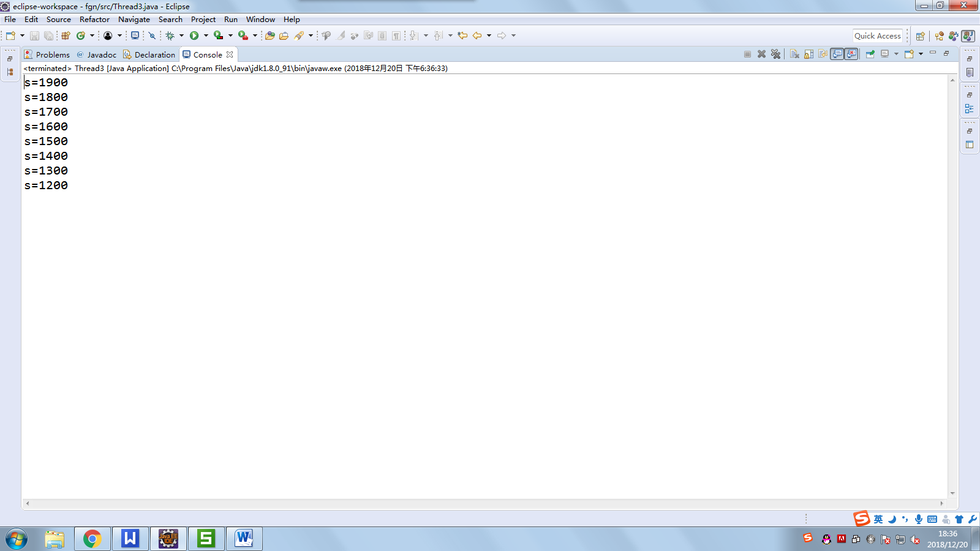Click the Save All icon
This screenshot has width=980, height=551.
(x=48, y=36)
